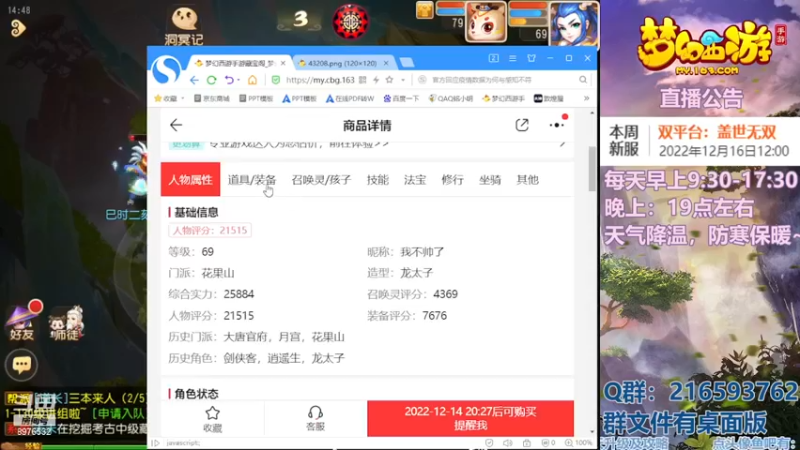This screenshot has width=800, height=450.
Task: Click the 收藏 star button at bottom
Action: (213, 419)
